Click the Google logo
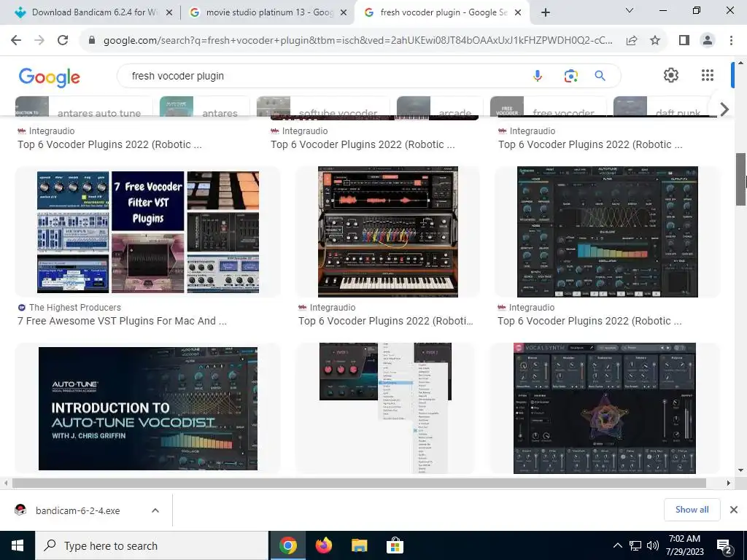This screenshot has width=747, height=560. (50, 77)
